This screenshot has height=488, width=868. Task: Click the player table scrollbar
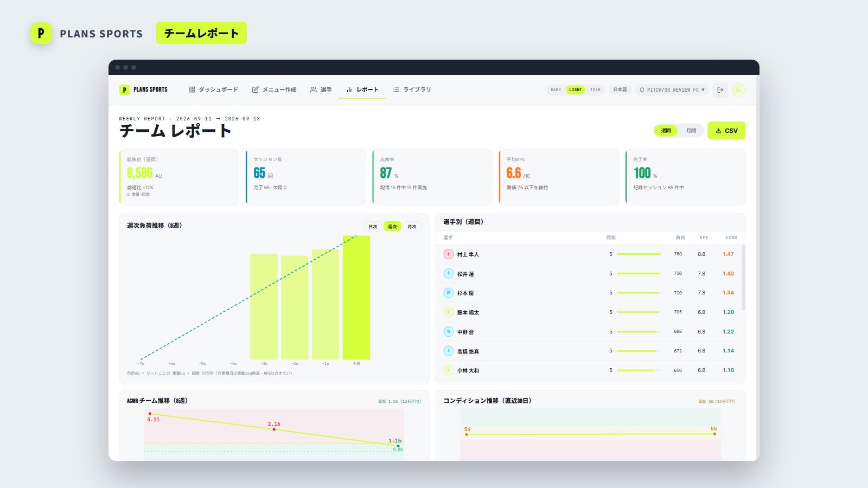click(743, 278)
